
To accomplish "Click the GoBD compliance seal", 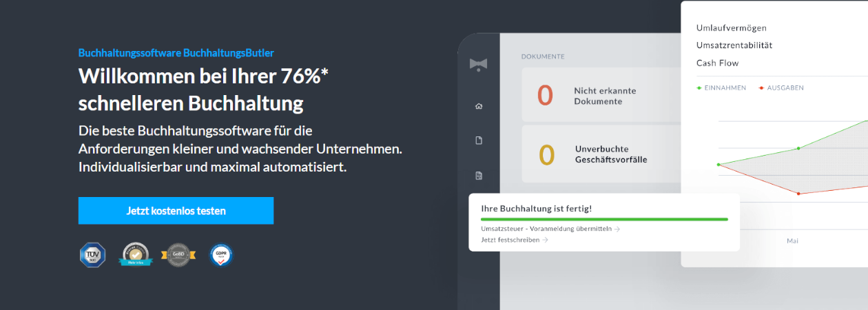I will [x=178, y=254].
